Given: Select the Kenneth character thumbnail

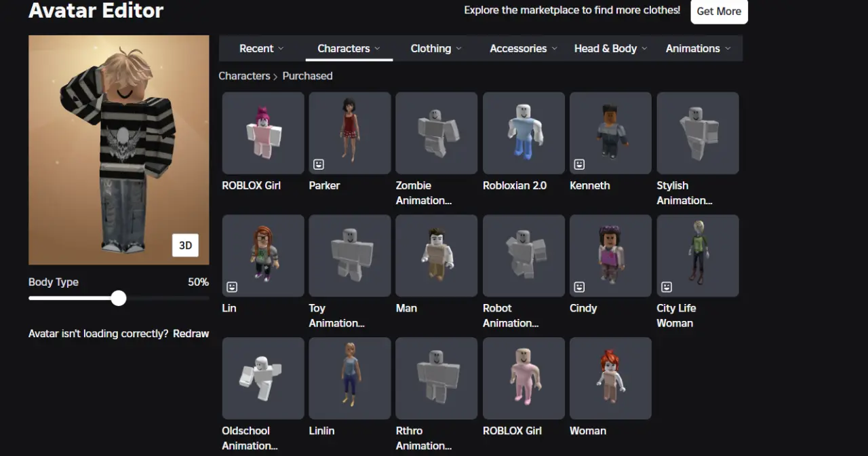Looking at the screenshot, I should coord(610,133).
